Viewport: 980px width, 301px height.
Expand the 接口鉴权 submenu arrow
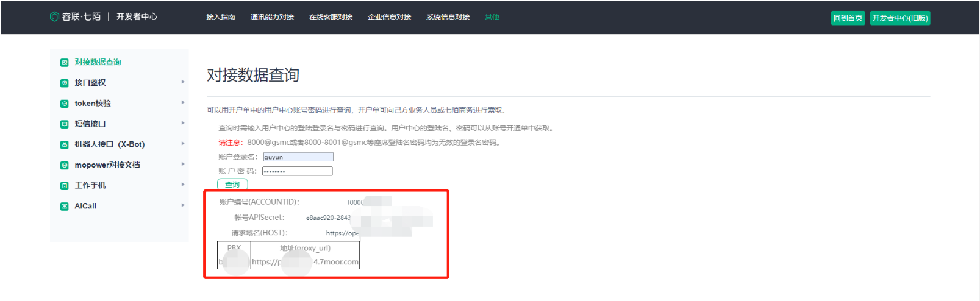pyautogui.click(x=182, y=82)
